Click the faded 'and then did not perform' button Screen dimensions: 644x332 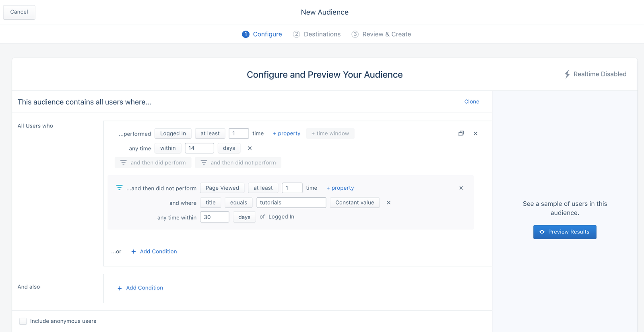pos(238,163)
